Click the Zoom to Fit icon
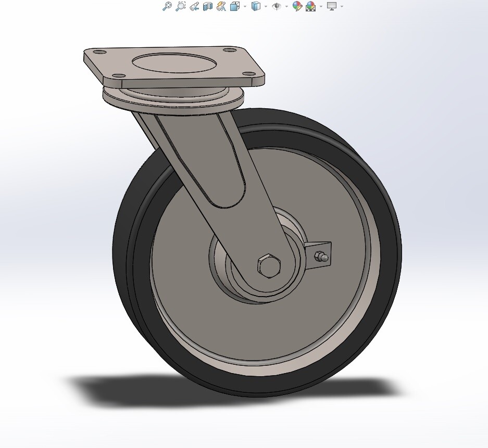 [x=168, y=6]
